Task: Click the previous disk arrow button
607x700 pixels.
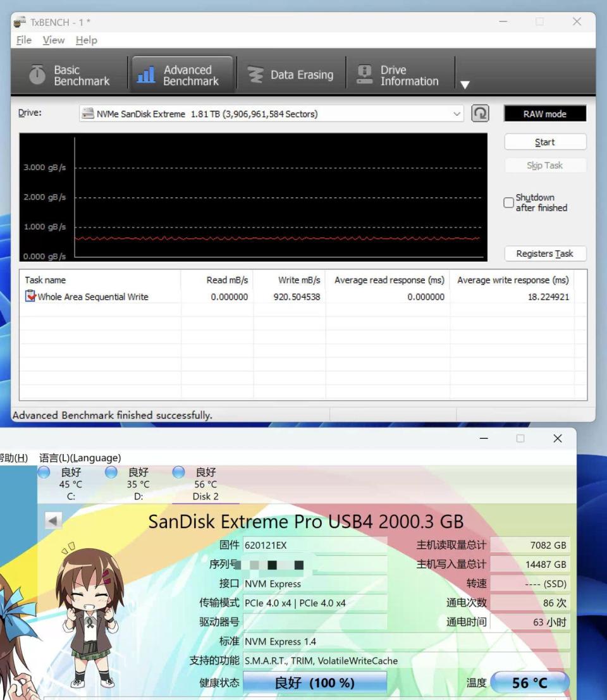Action: (53, 520)
